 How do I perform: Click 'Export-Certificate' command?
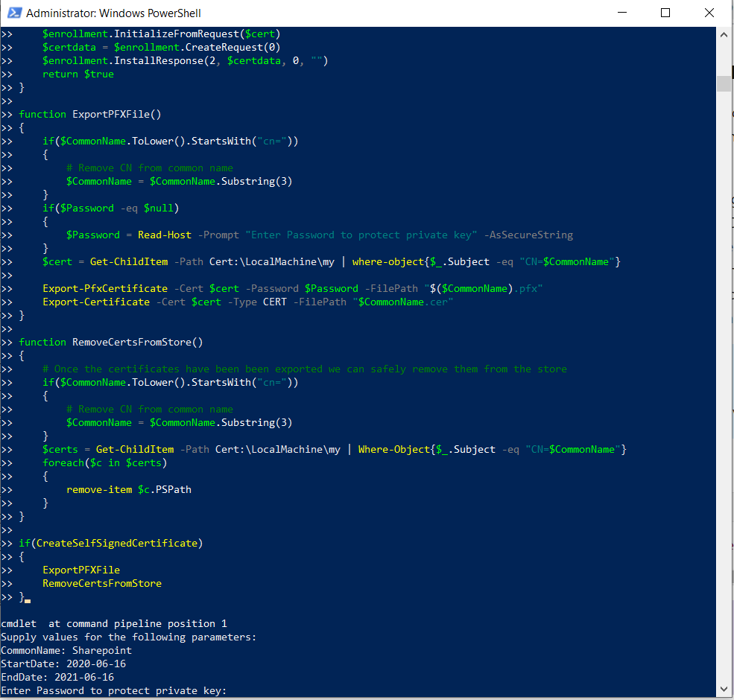point(96,302)
